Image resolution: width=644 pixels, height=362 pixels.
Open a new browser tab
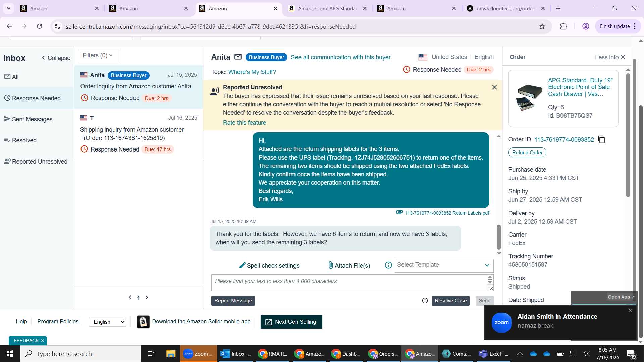(x=558, y=8)
